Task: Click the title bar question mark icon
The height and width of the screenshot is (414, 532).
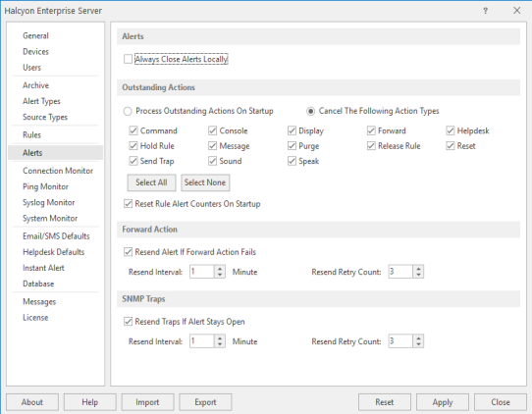Action: click(x=485, y=11)
